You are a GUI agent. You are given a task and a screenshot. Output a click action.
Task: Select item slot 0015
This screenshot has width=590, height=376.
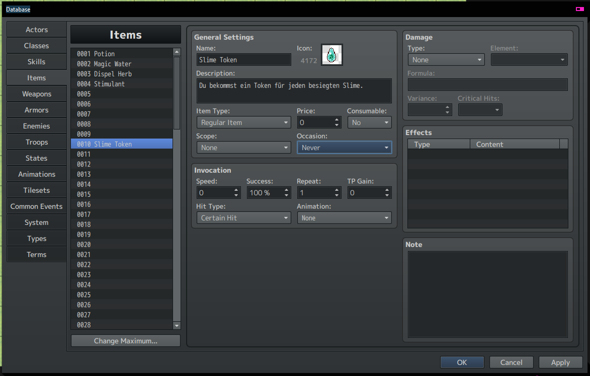pyautogui.click(x=122, y=194)
